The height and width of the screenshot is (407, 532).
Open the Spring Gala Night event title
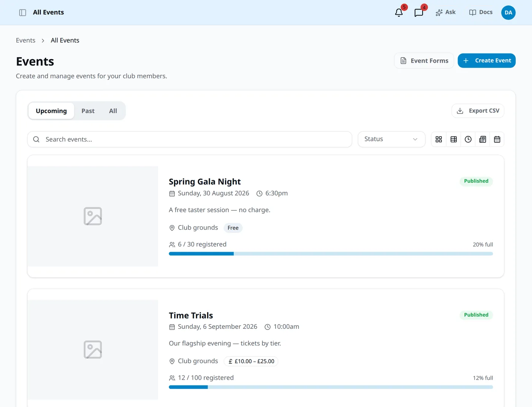point(205,182)
